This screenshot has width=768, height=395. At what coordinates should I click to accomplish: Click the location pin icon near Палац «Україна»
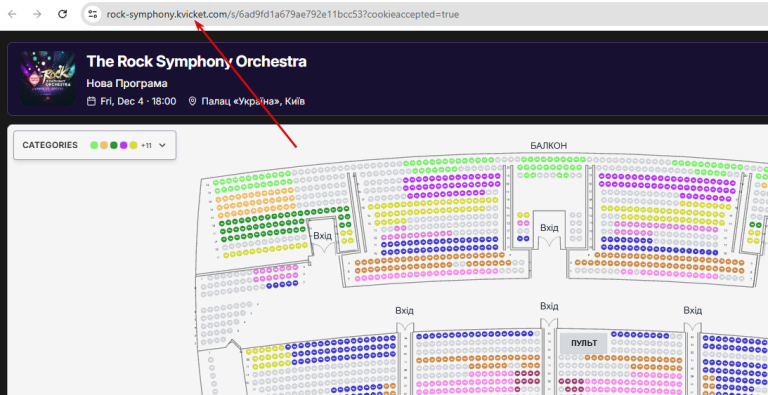point(192,101)
